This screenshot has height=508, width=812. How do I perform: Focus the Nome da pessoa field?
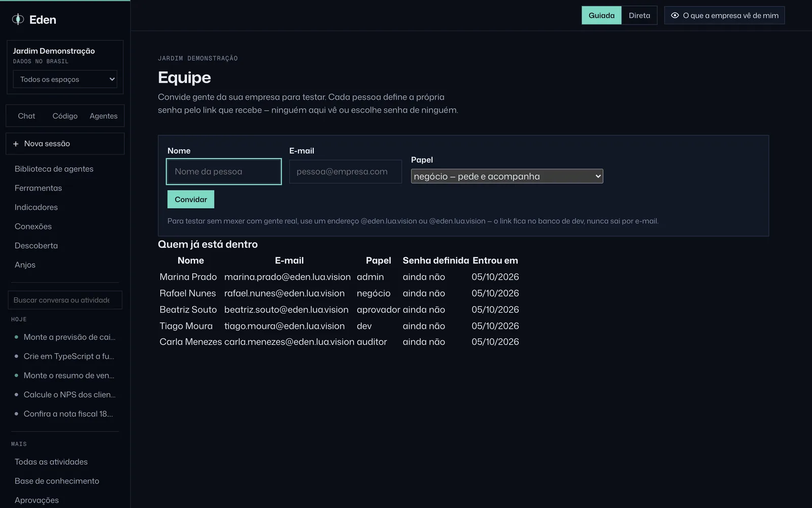[x=224, y=172]
